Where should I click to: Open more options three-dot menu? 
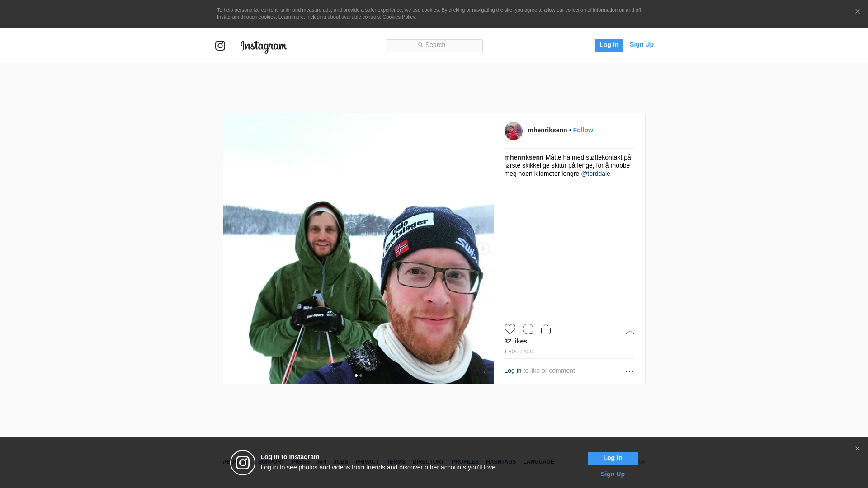629,371
